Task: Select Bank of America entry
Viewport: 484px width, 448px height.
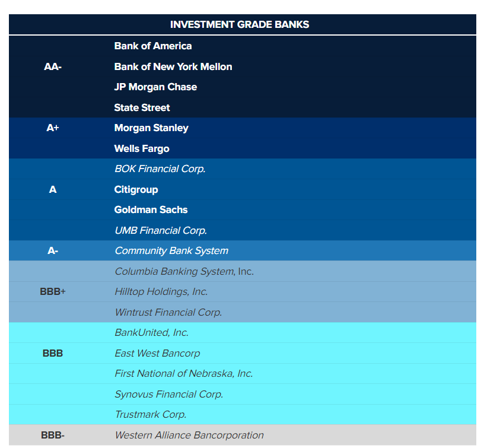Action: (153, 46)
